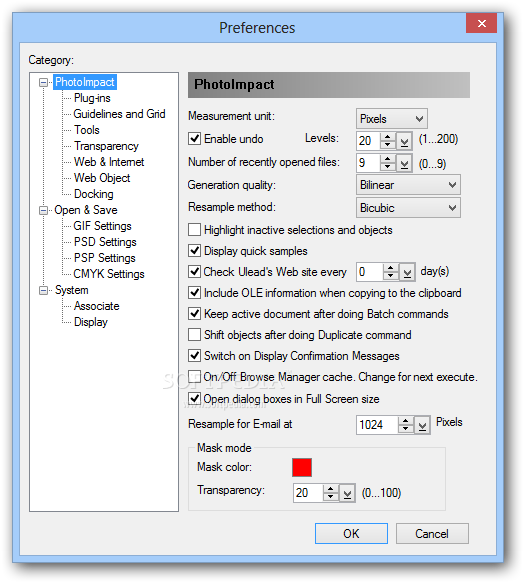Image resolution: width=524 pixels, height=583 pixels.
Task: Open the Resample method dropdown
Action: point(408,207)
